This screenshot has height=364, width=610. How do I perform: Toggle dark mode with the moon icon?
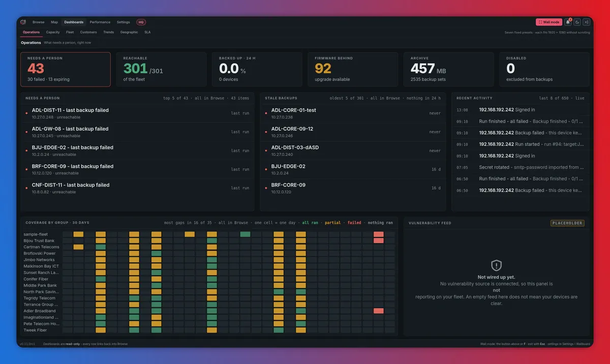tap(577, 22)
